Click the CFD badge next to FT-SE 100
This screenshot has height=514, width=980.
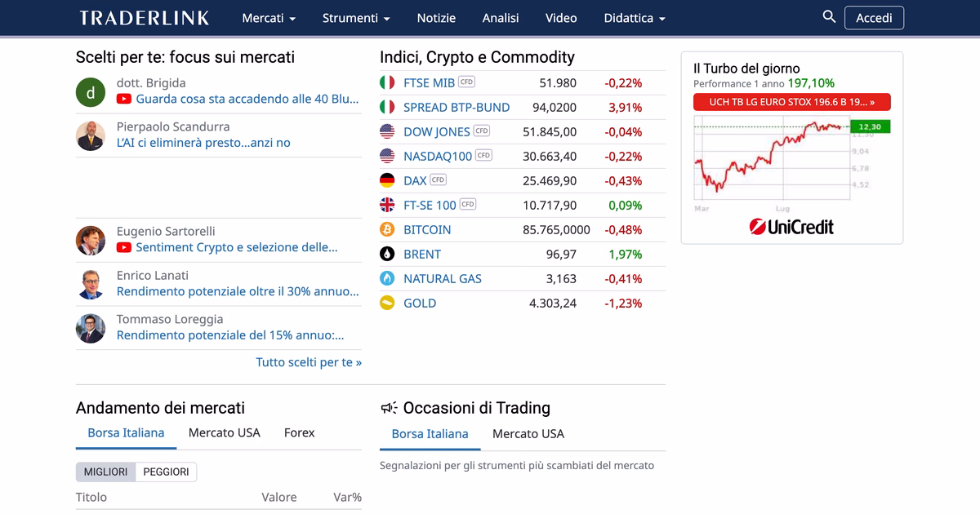tap(467, 204)
